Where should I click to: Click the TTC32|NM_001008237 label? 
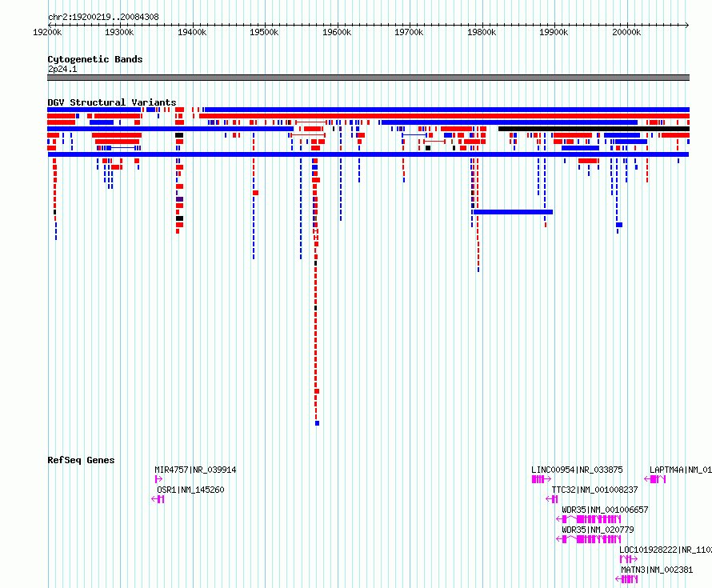[594, 490]
